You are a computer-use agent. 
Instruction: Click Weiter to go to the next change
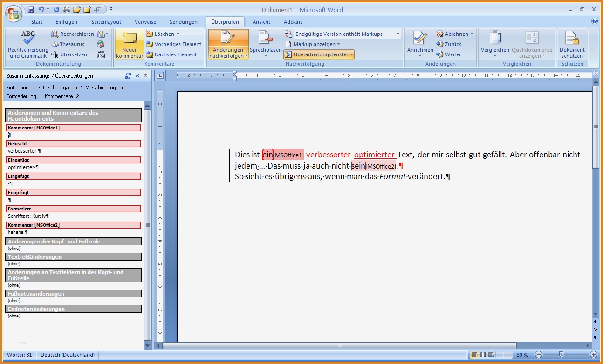[449, 54]
